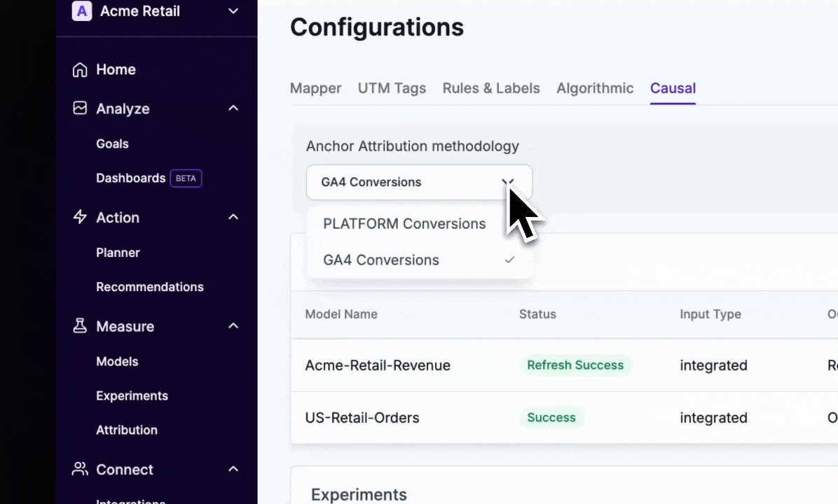
Task: Toggle the Anchor Attribution methodology dropdown
Action: click(x=418, y=182)
